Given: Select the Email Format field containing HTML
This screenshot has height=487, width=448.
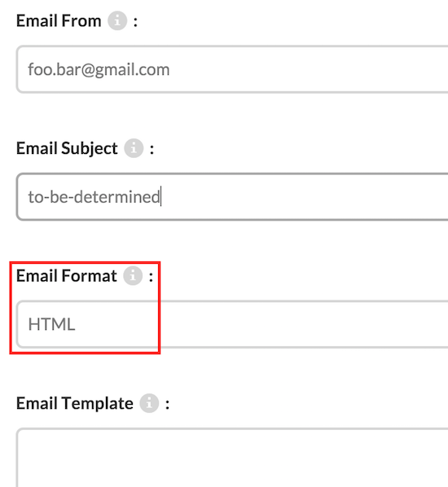Looking at the screenshot, I should pos(232,324).
